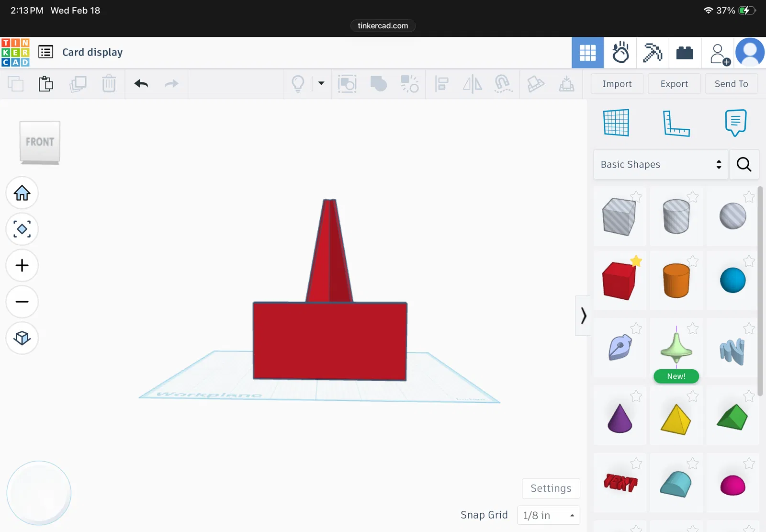Favorite the purple Cone star
The height and width of the screenshot is (532, 766).
coord(636,396)
